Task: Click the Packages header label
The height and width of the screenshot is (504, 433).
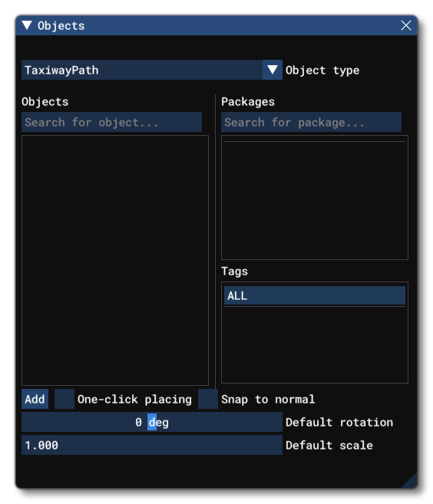Action: coord(248,101)
